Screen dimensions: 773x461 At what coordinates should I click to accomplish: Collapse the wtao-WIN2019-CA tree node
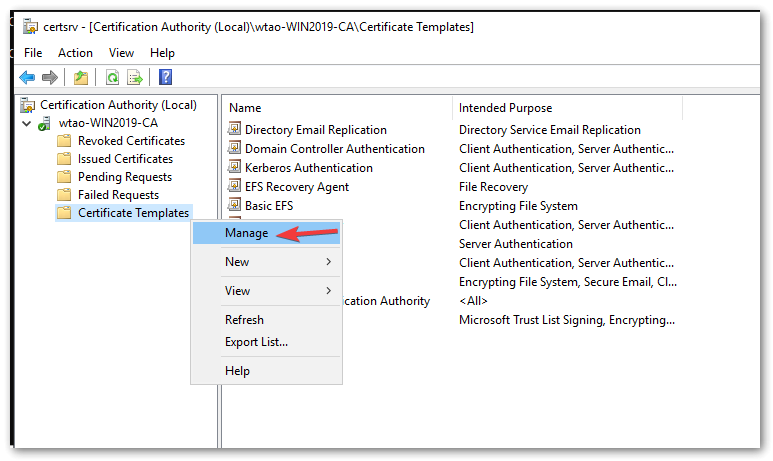coord(25,123)
